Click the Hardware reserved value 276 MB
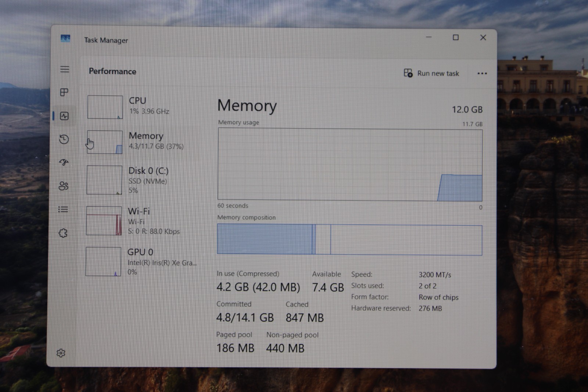This screenshot has width=588, height=392. 430,309
